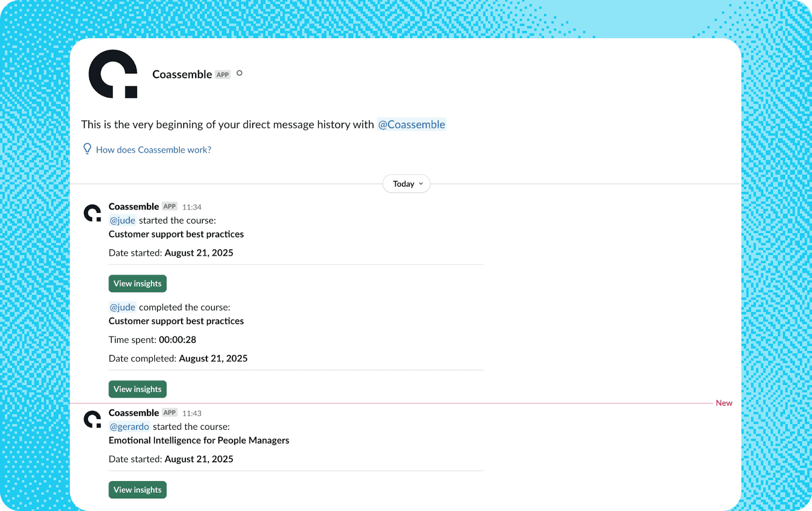View insights for jude's started course
The image size is (812, 511).
click(138, 283)
